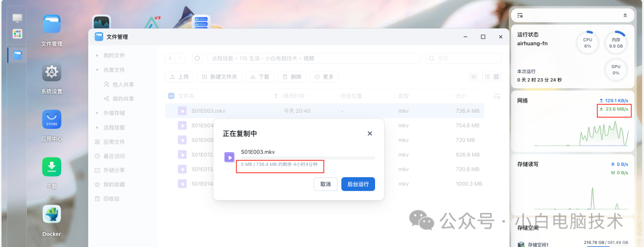The image size is (644, 247).
Task: Click the mkv file icon for S01E005 row
Action: click(x=182, y=140)
